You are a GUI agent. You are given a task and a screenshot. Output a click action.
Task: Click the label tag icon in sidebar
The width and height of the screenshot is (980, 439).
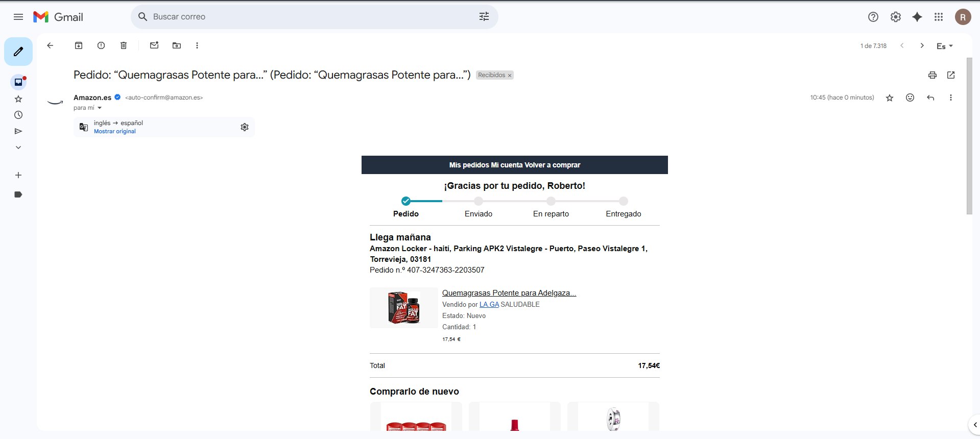tap(18, 194)
